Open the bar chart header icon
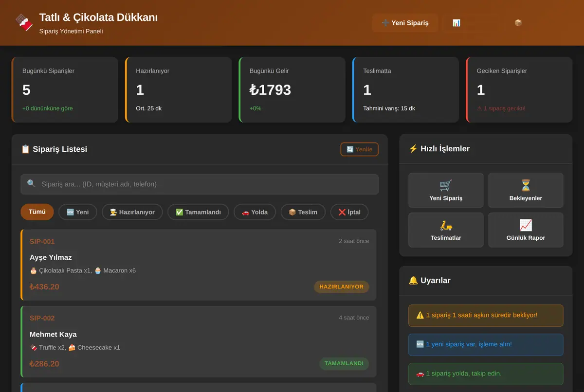Viewport: 584px width, 392px height. click(456, 23)
